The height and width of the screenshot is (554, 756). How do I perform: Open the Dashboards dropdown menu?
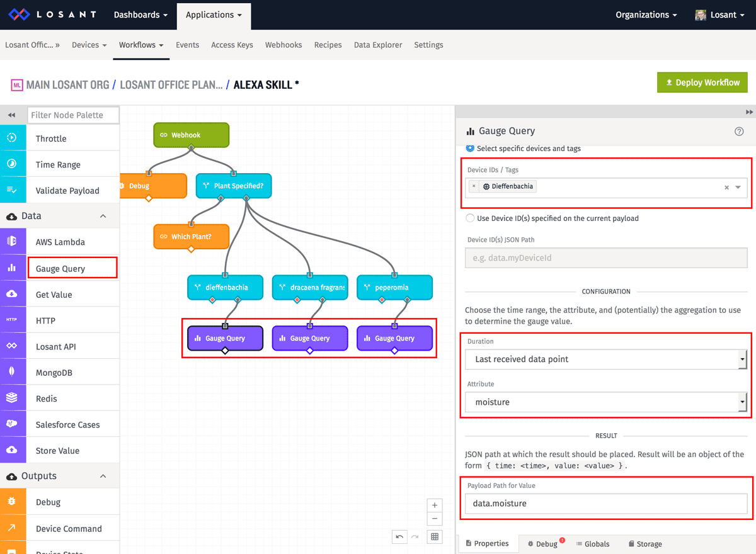[x=140, y=14]
